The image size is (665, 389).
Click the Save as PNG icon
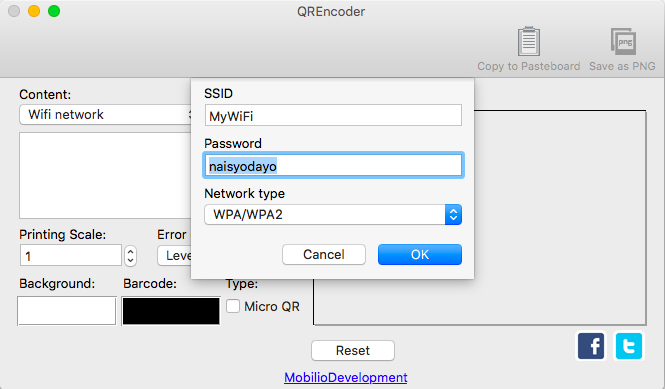pyautogui.click(x=623, y=41)
